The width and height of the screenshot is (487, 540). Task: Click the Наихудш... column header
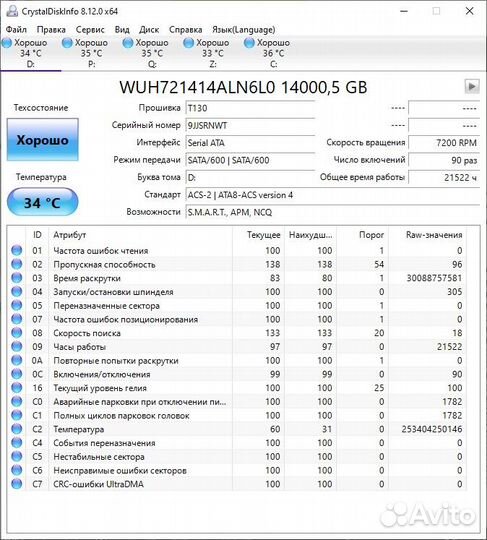pos(311,235)
